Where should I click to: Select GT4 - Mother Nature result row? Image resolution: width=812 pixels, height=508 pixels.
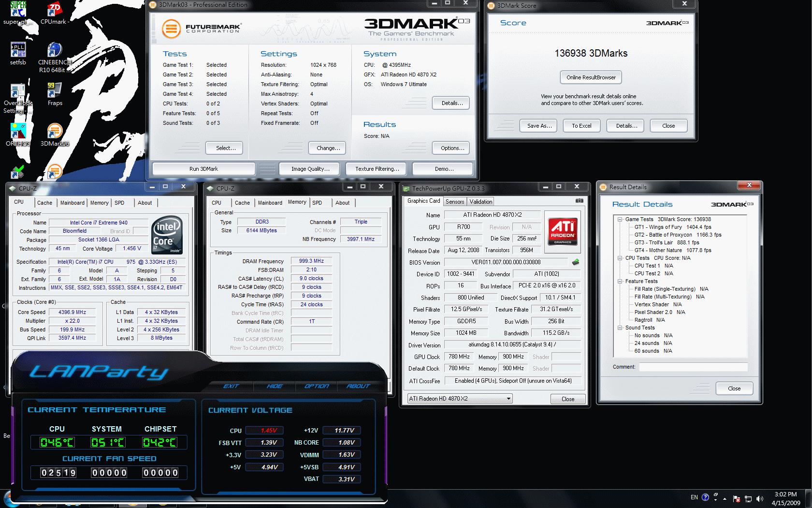(673, 250)
